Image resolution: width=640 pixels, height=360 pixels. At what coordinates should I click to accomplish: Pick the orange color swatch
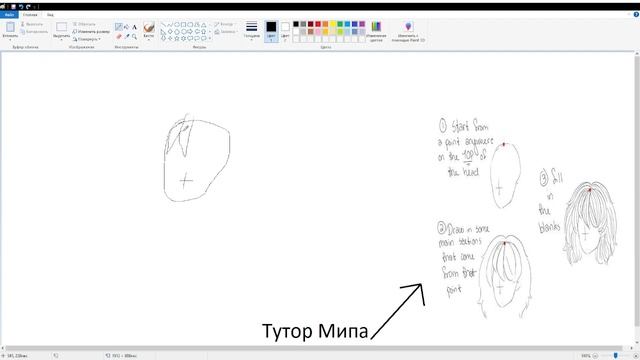click(325, 24)
